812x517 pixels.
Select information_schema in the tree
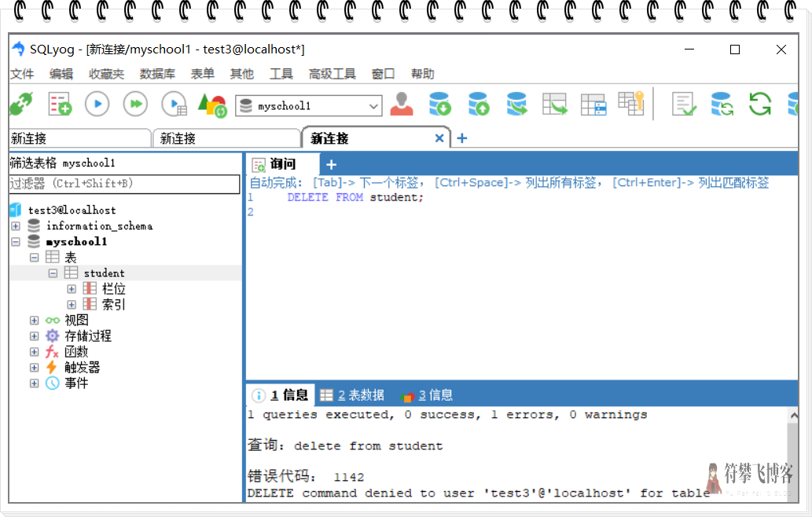tap(99, 226)
